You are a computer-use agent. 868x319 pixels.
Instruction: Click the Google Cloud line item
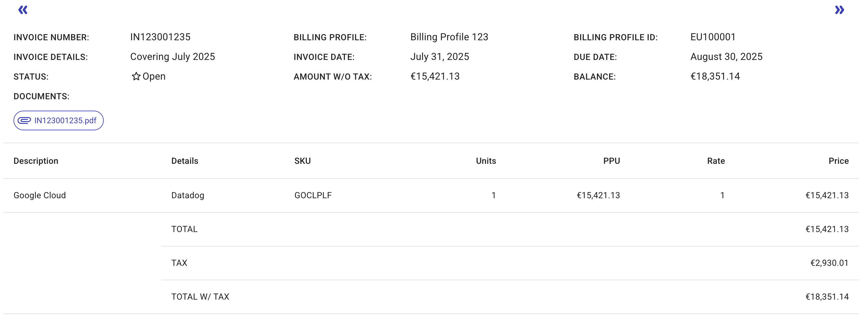[40, 195]
